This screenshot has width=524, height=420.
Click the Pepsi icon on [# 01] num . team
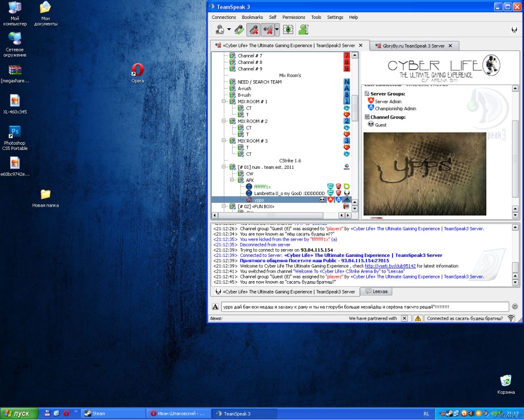click(346, 167)
